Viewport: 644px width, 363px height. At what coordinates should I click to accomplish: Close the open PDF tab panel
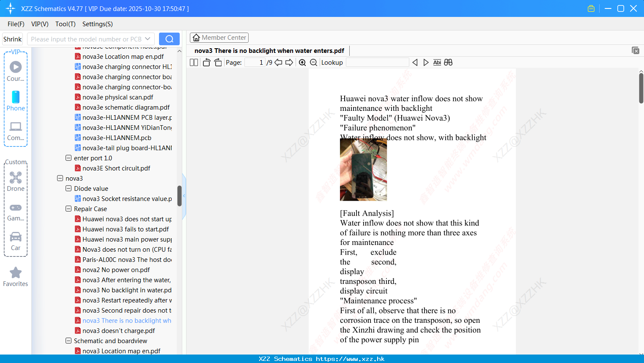pos(636,50)
